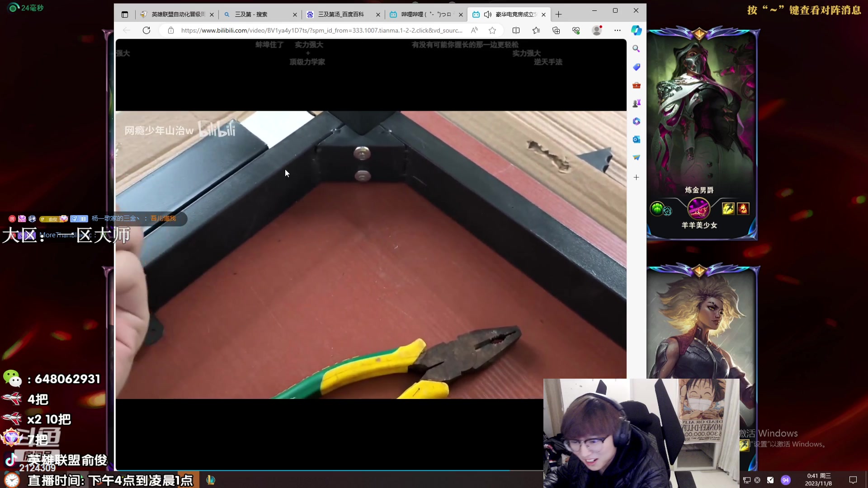868x488 pixels.
Task: Open the taskbar clock 0:41 date
Action: pyautogui.click(x=819, y=479)
